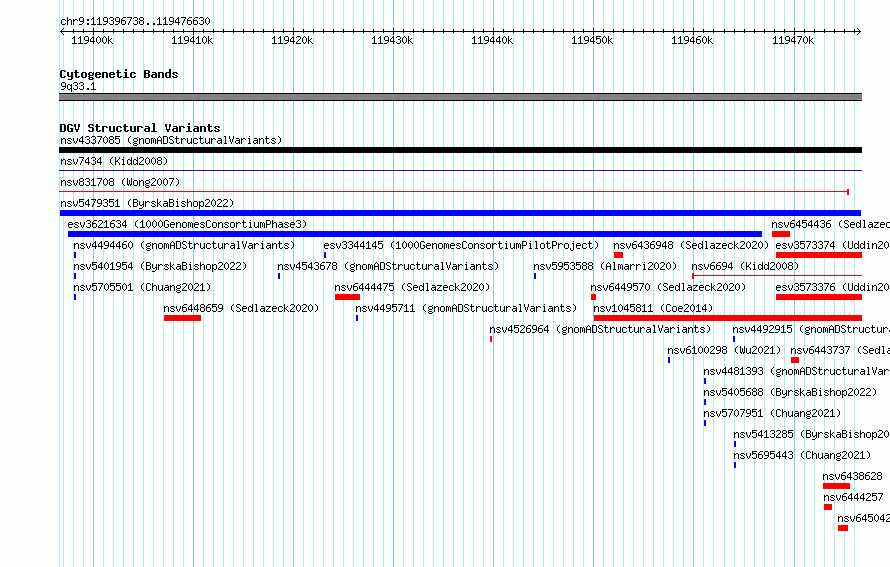Click nsv4543678 gnomADStructuralVariants label

(388, 266)
